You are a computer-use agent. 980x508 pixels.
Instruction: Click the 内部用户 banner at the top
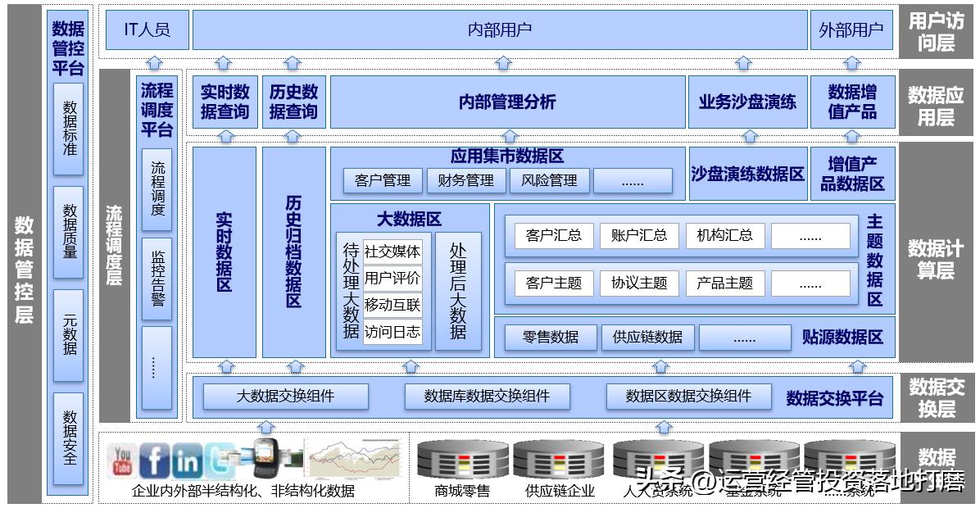[x=498, y=29]
